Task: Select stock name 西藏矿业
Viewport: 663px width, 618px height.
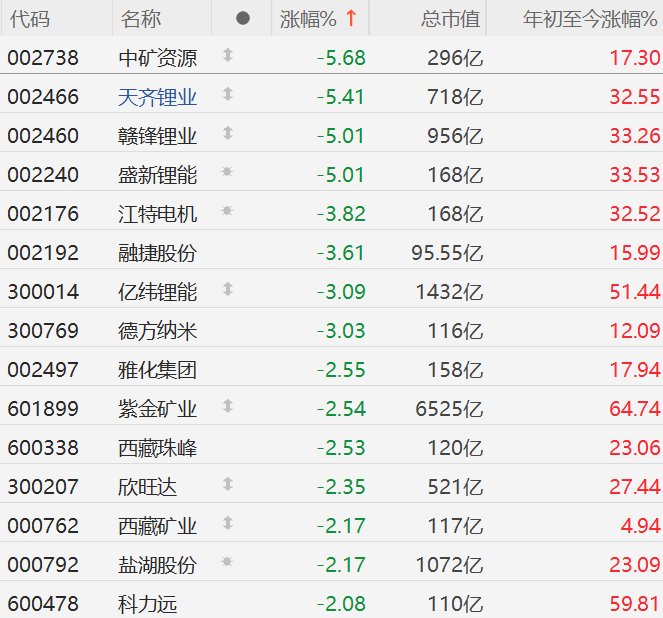Action: click(x=157, y=526)
